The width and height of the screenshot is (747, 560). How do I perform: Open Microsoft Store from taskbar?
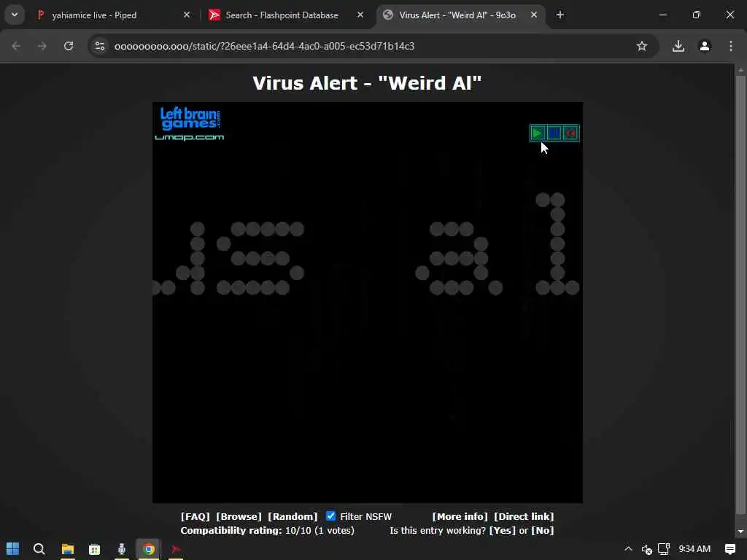point(94,549)
